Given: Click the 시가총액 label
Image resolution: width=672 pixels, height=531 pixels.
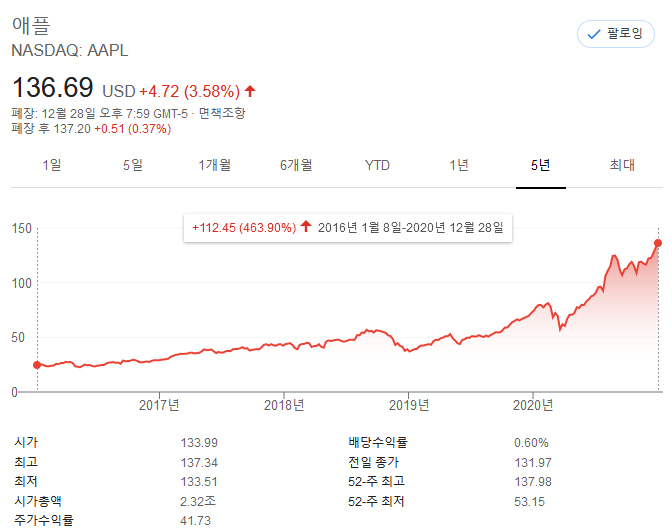Looking at the screenshot, I should click(38, 501).
